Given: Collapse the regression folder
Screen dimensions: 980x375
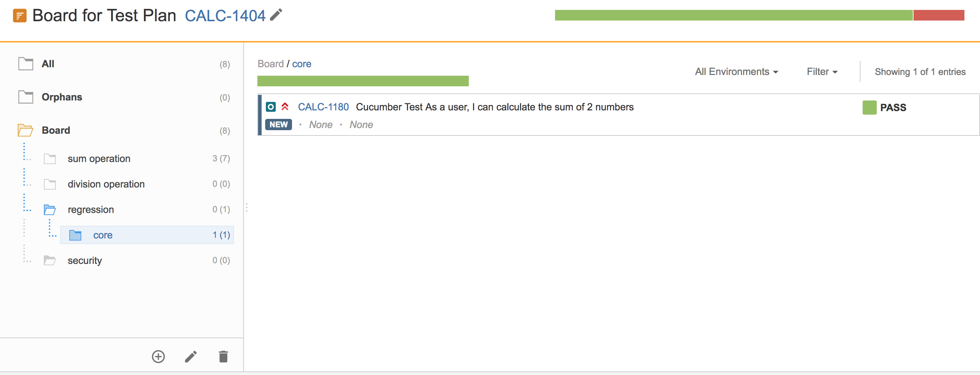Looking at the screenshot, I should coord(50,210).
